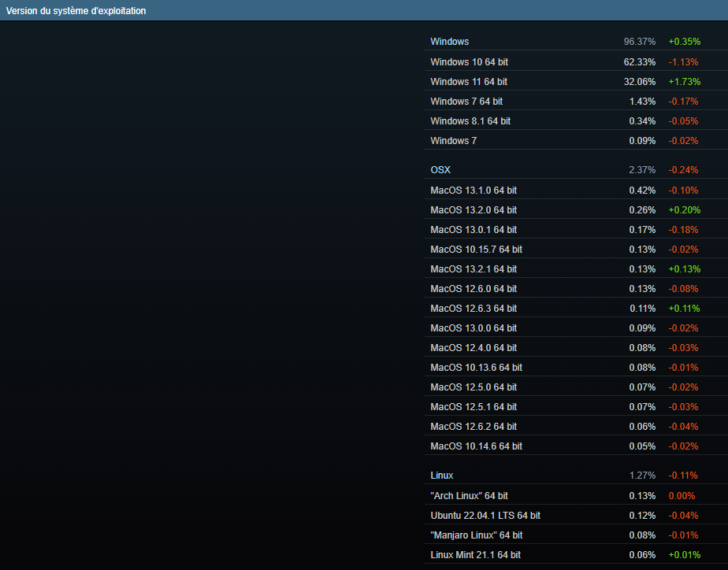Select the Linux category heading

click(441, 476)
